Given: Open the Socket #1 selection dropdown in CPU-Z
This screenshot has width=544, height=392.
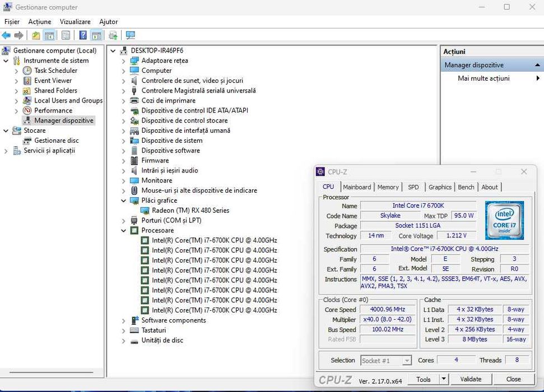Looking at the screenshot, I should 407,361.
